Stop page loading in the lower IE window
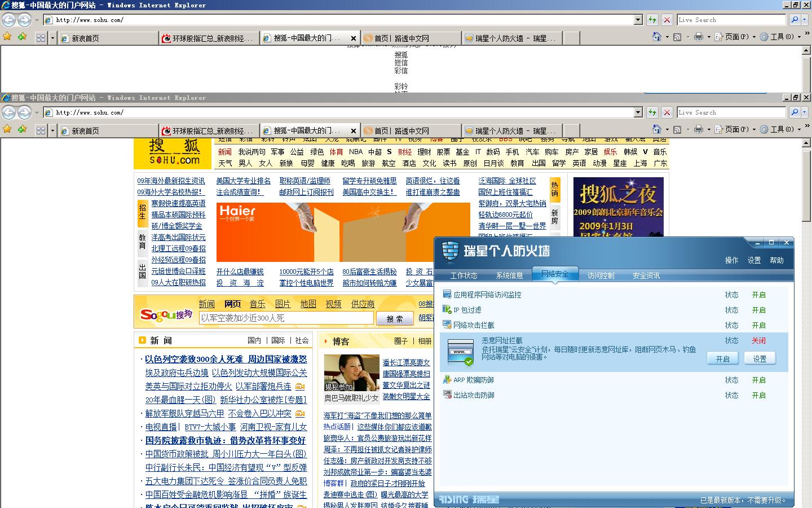Viewport: 812px width, 508px height. point(667,112)
